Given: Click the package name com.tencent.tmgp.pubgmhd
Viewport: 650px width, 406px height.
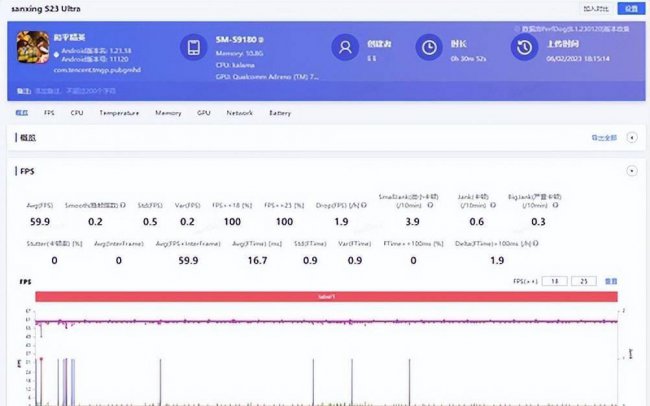Looking at the screenshot, I should [x=97, y=70].
